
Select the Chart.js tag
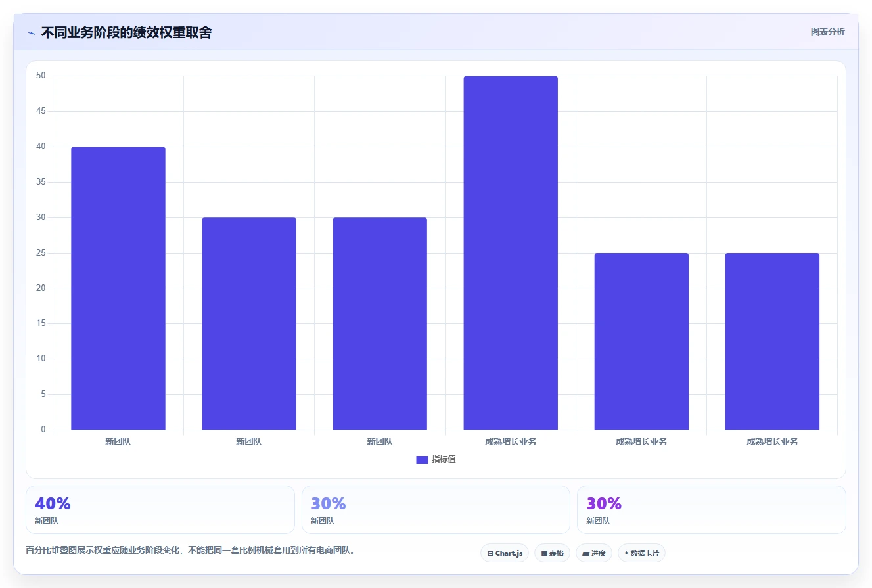click(505, 553)
